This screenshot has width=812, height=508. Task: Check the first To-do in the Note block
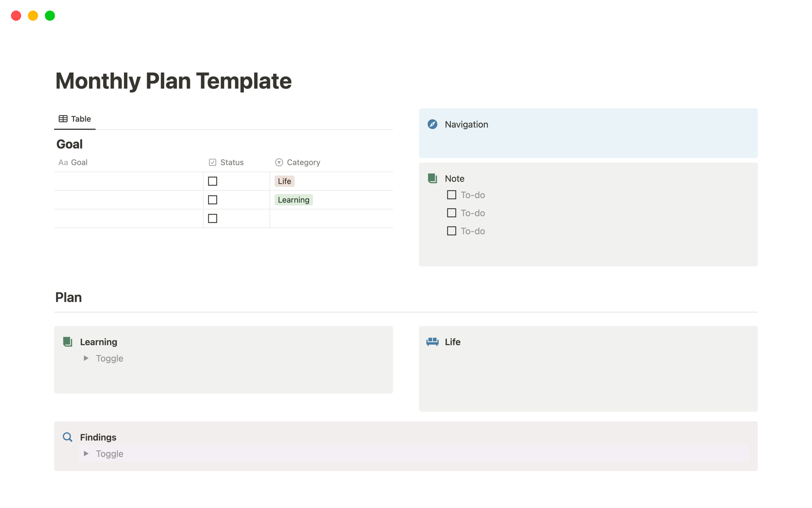[451, 195]
